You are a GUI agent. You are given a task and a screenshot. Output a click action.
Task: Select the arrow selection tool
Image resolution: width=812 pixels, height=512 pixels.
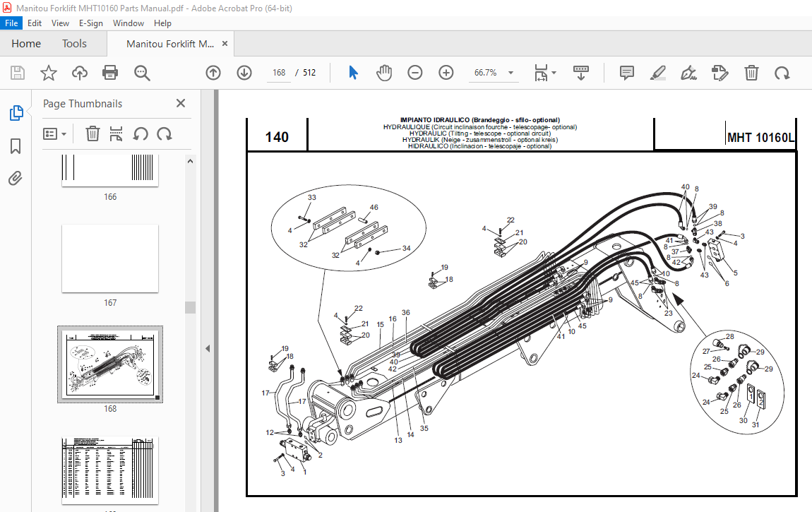point(353,73)
